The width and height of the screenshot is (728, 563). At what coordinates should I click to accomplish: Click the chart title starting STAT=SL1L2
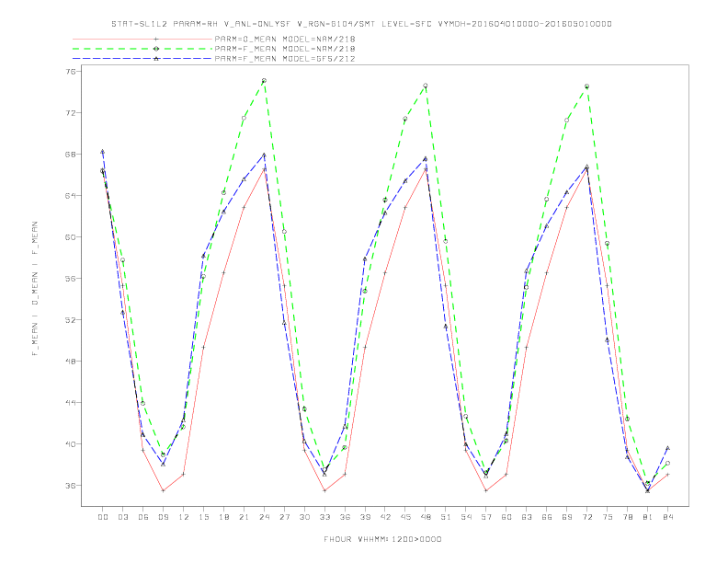coord(361,24)
